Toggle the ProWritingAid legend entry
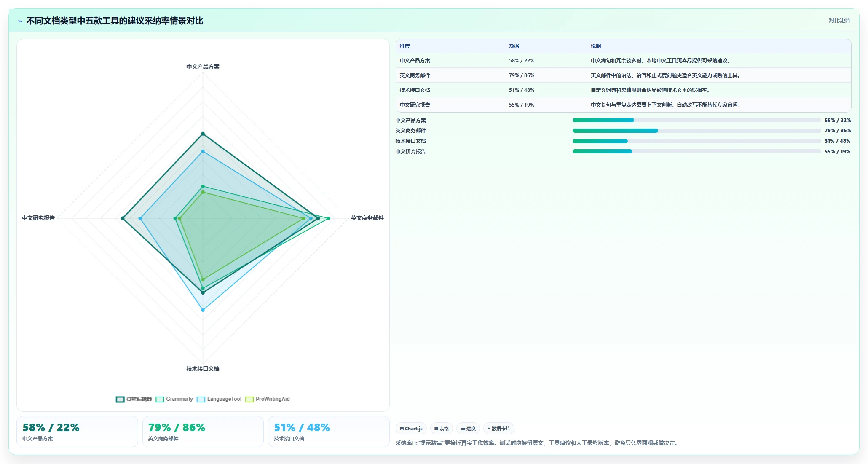The height and width of the screenshot is (464, 868). (268, 399)
